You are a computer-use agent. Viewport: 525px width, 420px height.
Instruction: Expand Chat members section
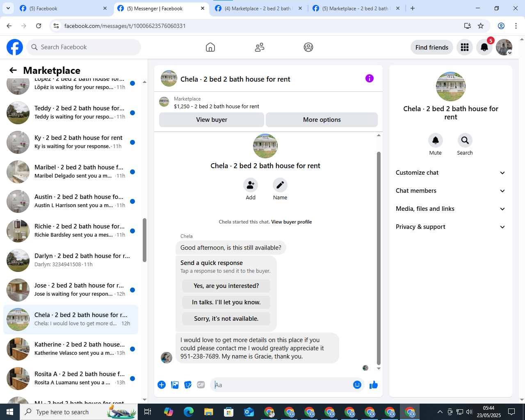coord(450,191)
